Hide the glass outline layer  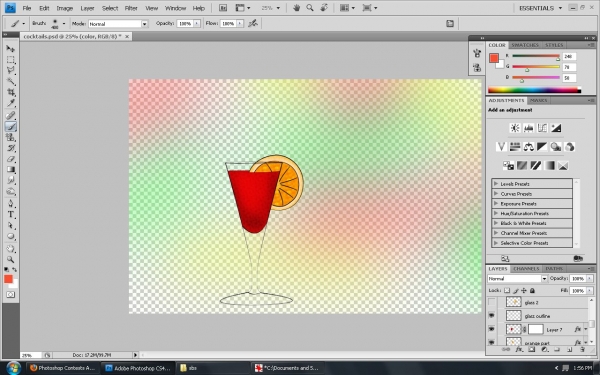click(492, 316)
